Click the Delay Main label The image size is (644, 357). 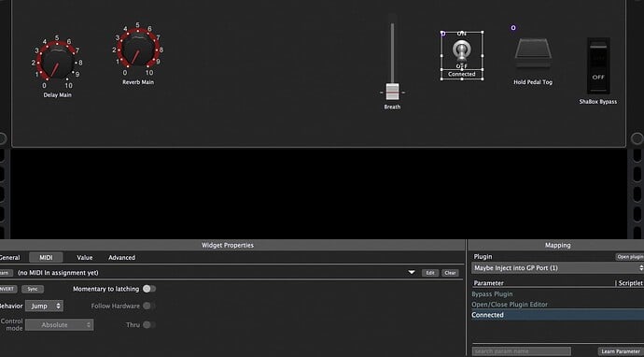pos(57,95)
